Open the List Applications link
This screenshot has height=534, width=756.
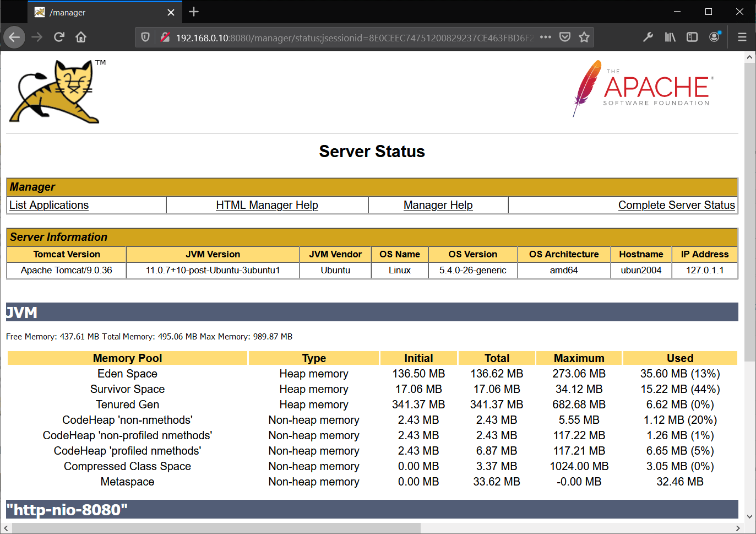click(x=49, y=205)
